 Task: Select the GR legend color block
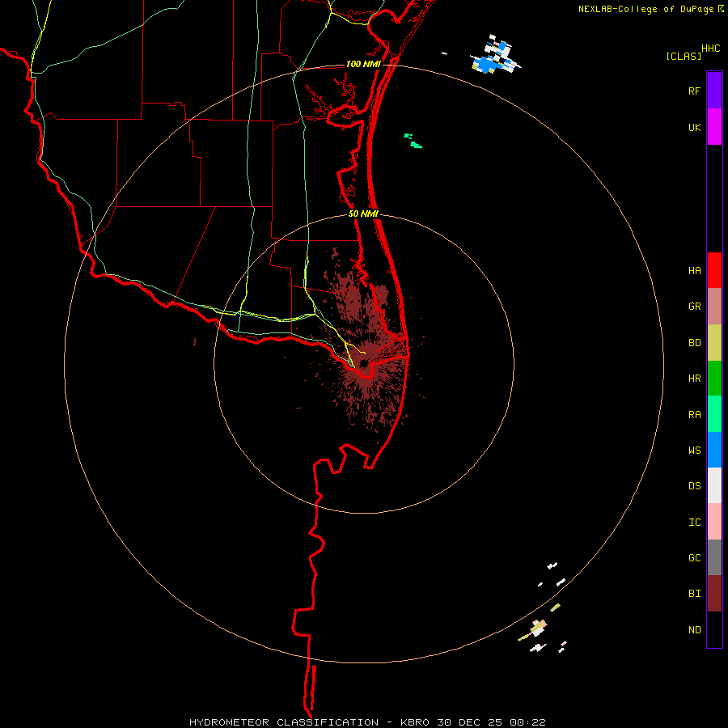pyautogui.click(x=714, y=307)
